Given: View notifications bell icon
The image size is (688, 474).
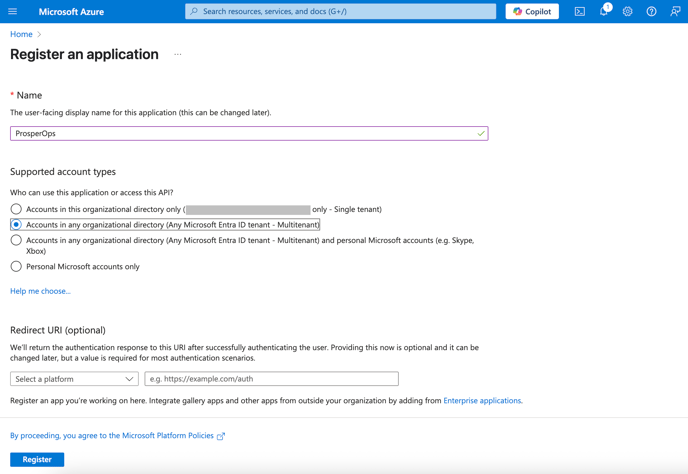Looking at the screenshot, I should (604, 11).
